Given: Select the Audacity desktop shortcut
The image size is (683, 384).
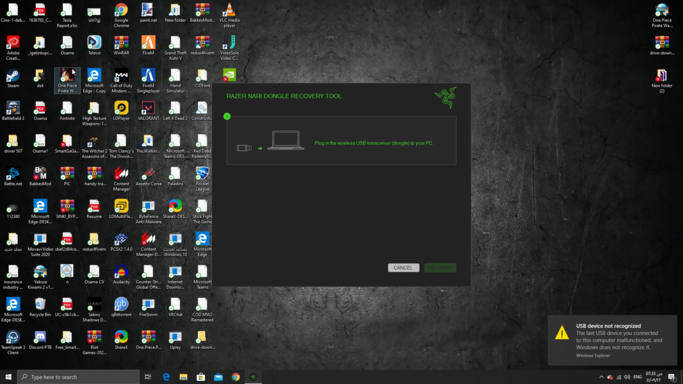Looking at the screenshot, I should pos(121,274).
